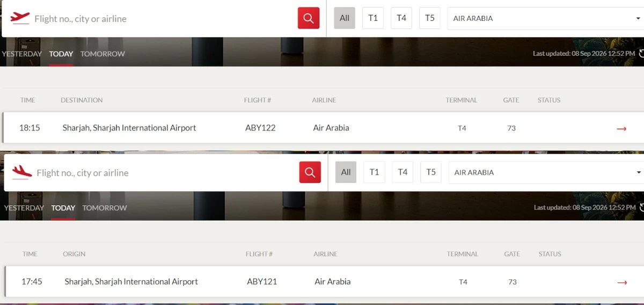Screen dimensions: 644x305
Task: Open the 18:15 Sharjah departure flight row
Action: (x=323, y=128)
